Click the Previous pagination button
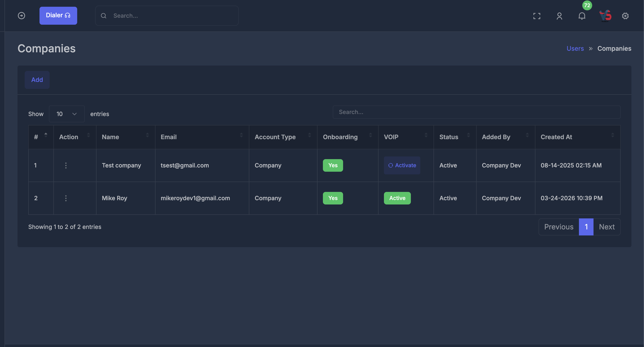The width and height of the screenshot is (644, 347). (559, 227)
